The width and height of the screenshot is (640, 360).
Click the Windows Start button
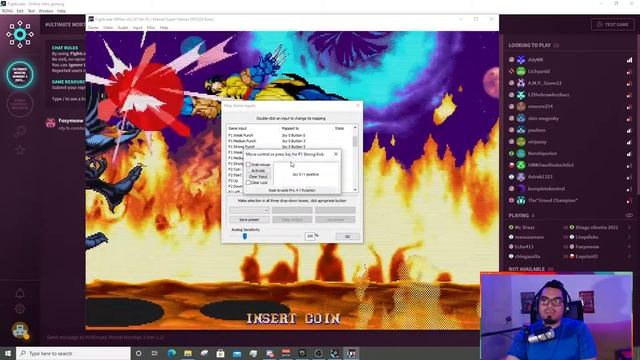tap(8, 353)
